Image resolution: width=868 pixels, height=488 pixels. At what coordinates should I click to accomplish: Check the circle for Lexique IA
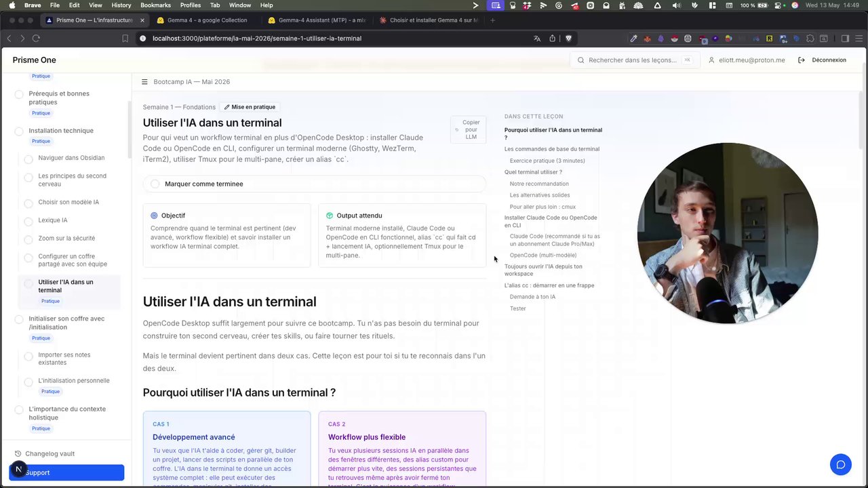(x=28, y=222)
